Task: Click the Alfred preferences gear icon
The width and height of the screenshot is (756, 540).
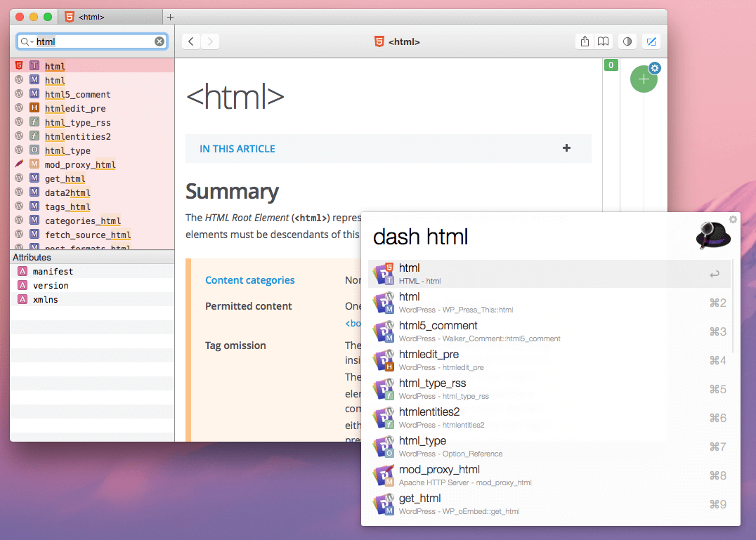Action: (x=733, y=220)
